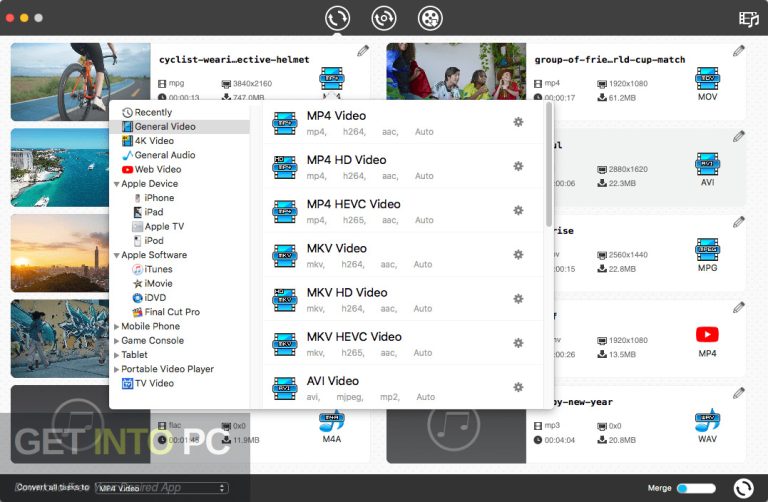Edit the cyclist video with pencil icon

[x=363, y=50]
